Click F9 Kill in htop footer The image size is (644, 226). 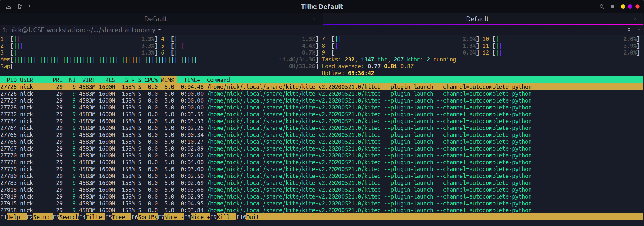[x=223, y=217]
